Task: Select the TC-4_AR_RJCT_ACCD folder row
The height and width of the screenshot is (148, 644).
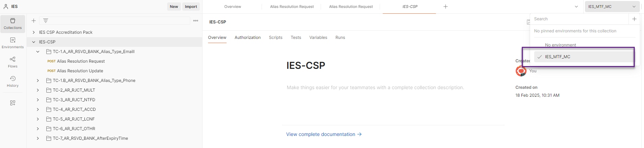Action: click(114, 109)
